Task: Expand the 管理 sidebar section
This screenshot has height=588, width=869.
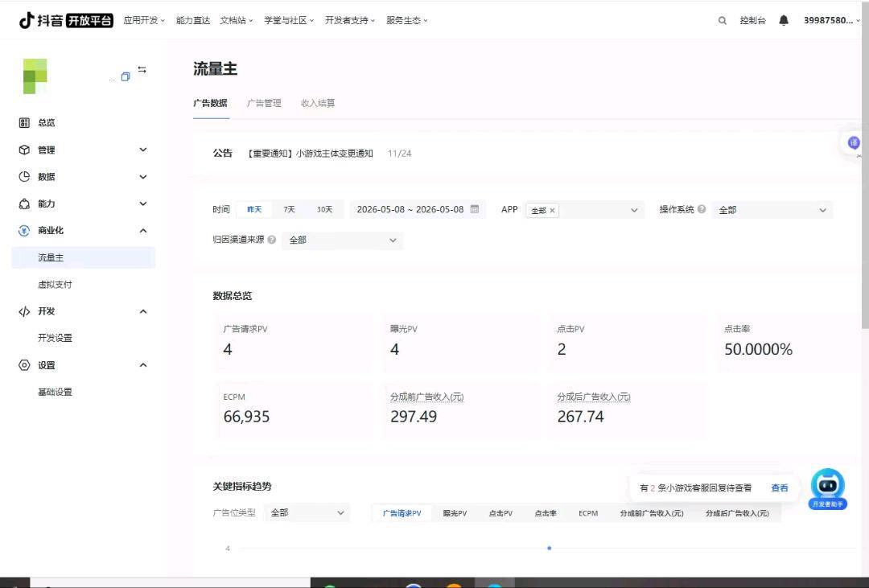Action: [143, 150]
